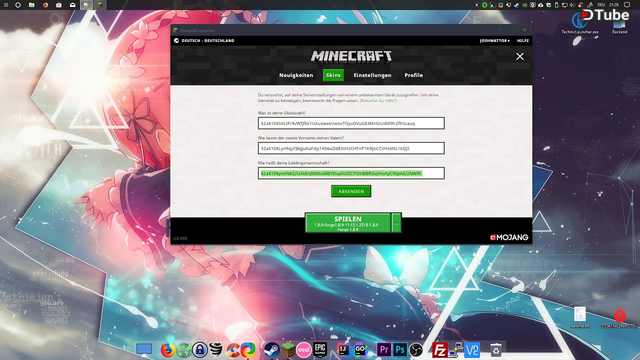This screenshot has width=640, height=360.
Task: Open the V2 blue app in dock
Action: 472,350
